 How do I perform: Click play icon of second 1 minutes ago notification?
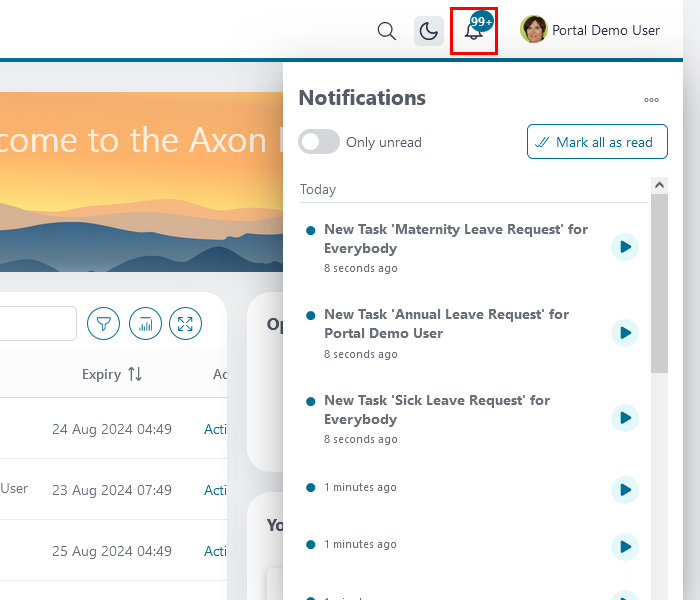point(625,547)
